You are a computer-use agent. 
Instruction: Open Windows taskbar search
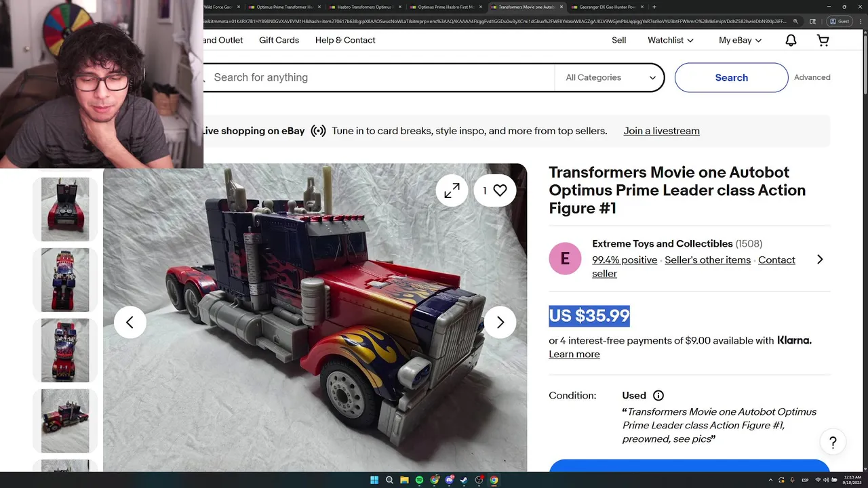(389, 480)
